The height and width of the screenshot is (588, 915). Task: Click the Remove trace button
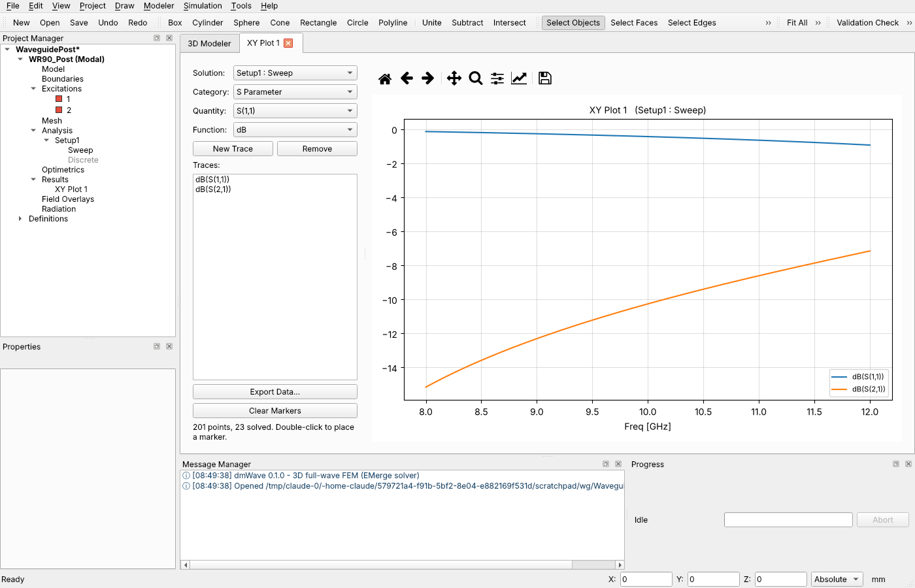click(317, 149)
